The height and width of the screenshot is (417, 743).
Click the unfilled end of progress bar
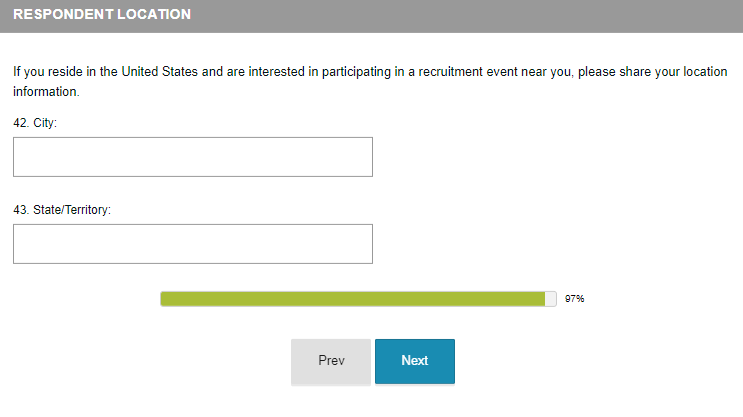point(551,299)
